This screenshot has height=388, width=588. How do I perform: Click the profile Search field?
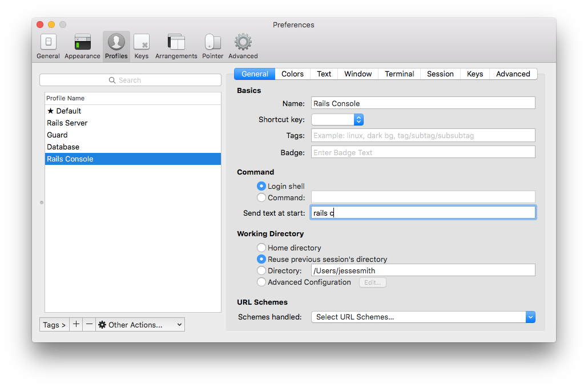pos(131,80)
